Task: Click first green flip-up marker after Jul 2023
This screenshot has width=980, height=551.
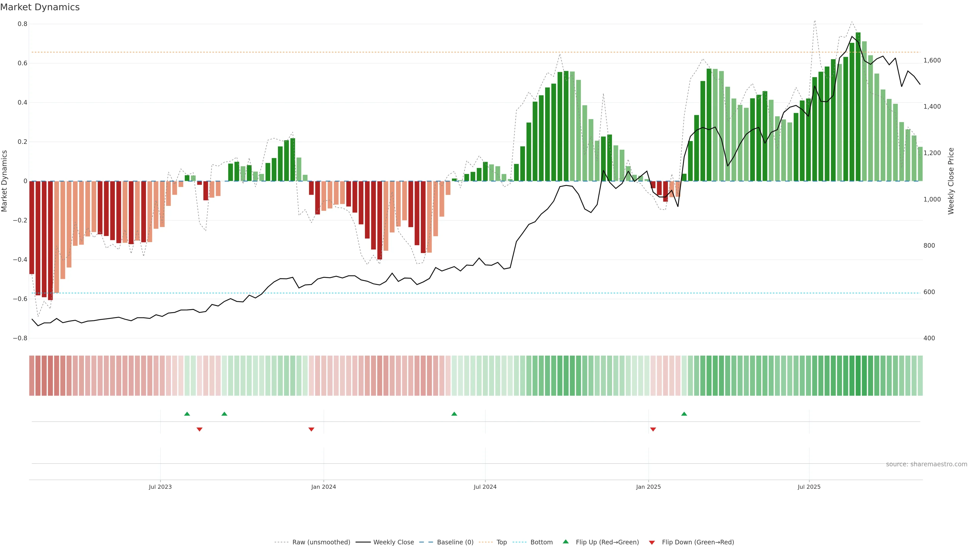Action: tap(187, 414)
